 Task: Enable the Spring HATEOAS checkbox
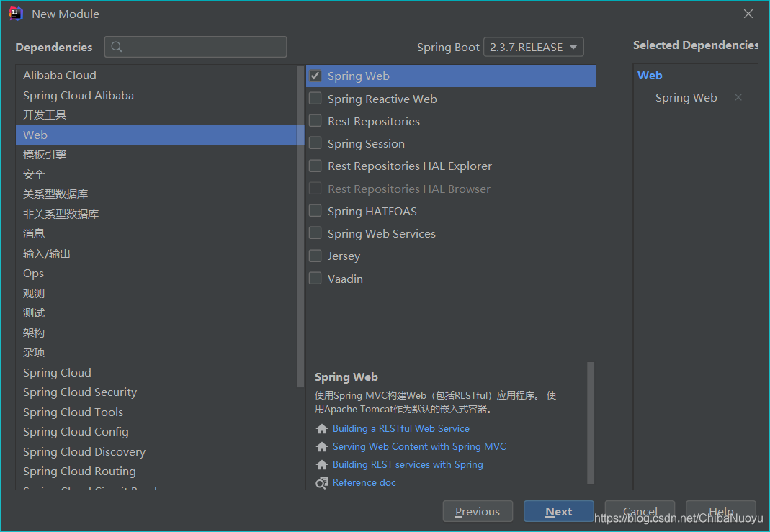pyautogui.click(x=315, y=211)
